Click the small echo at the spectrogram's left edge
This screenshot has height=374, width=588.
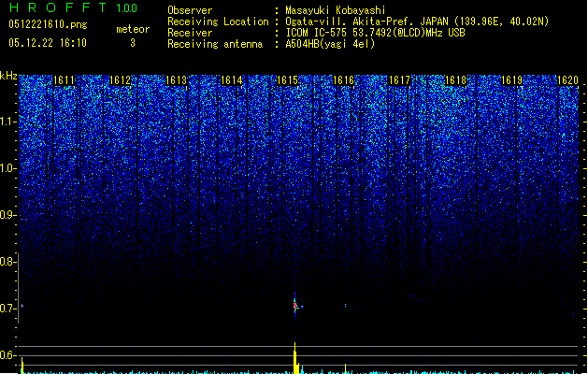pyautogui.click(x=22, y=306)
